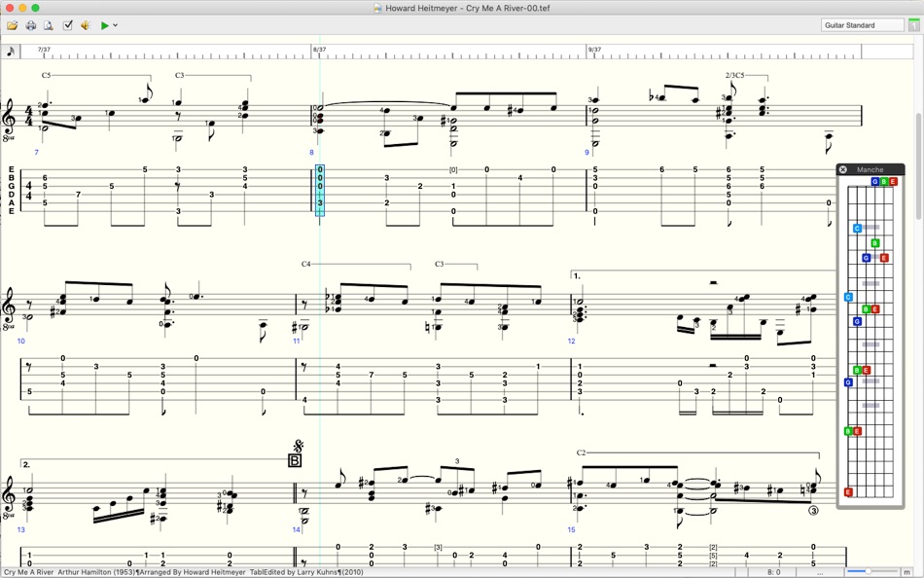Click the 8/37 measure marker on ruler
The height and width of the screenshot is (578, 924).
click(x=319, y=50)
